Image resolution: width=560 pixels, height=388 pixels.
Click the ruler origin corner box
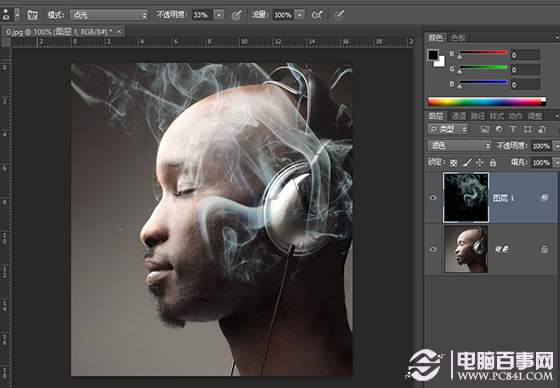(x=6, y=43)
